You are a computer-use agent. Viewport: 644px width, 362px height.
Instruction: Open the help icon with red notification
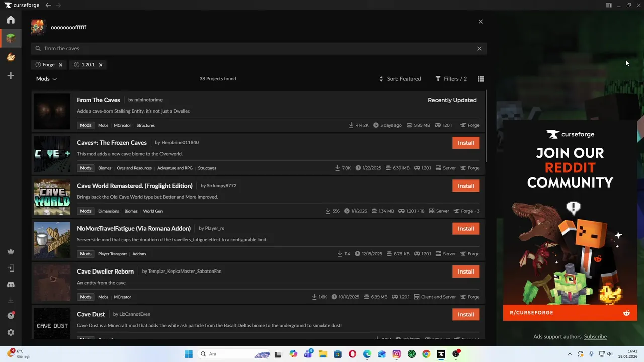pyautogui.click(x=11, y=316)
